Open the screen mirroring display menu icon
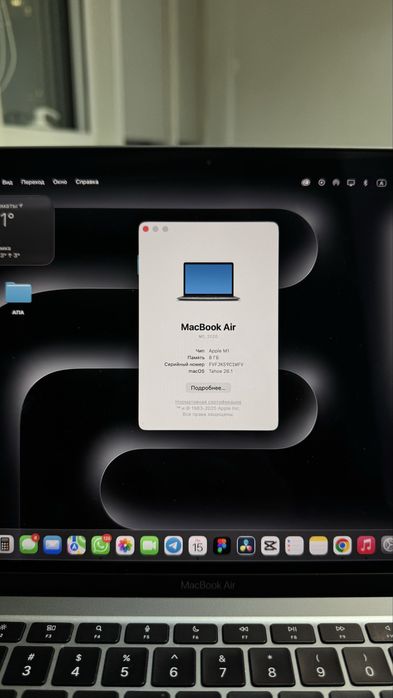Viewport: 393px width, 698px height. click(x=351, y=183)
